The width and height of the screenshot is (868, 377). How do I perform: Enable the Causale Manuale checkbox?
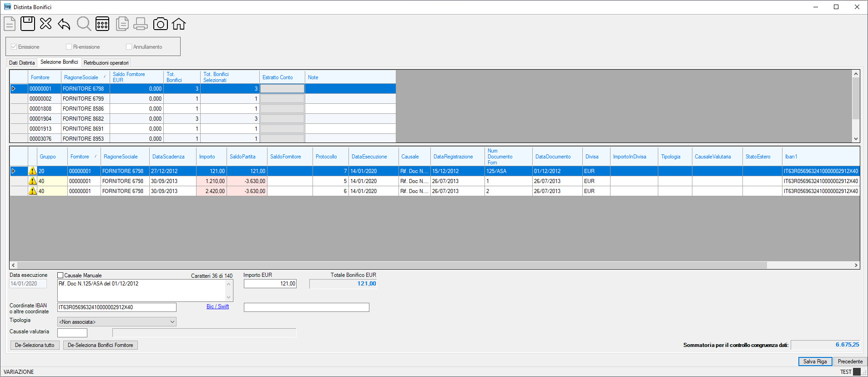[60, 275]
